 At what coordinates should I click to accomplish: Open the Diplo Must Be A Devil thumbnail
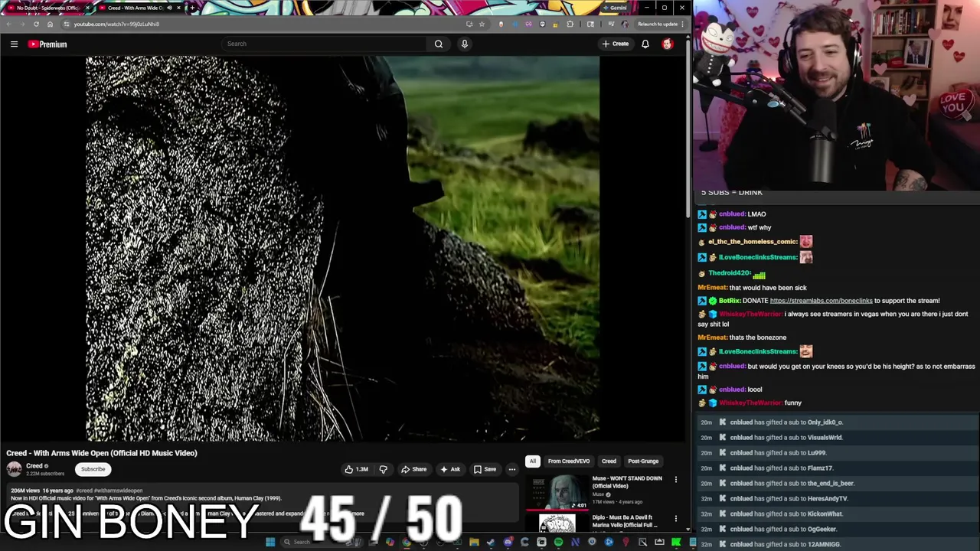click(557, 523)
